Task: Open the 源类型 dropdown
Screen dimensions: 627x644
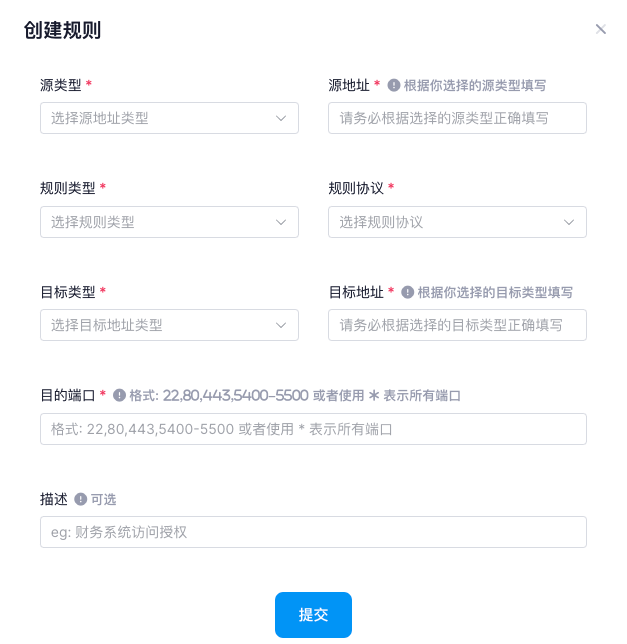Action: pyautogui.click(x=169, y=118)
